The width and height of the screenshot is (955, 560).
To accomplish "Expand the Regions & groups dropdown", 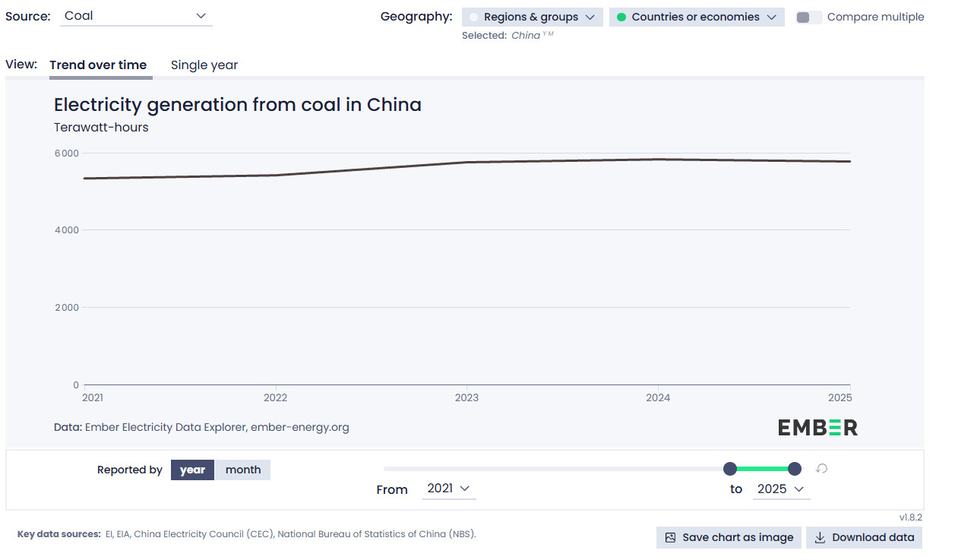I will click(x=533, y=17).
